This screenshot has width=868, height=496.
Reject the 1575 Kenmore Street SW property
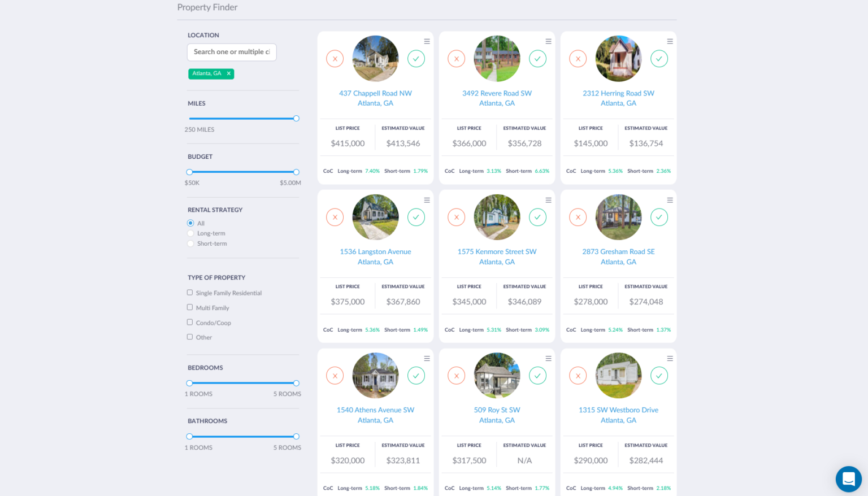tap(456, 217)
